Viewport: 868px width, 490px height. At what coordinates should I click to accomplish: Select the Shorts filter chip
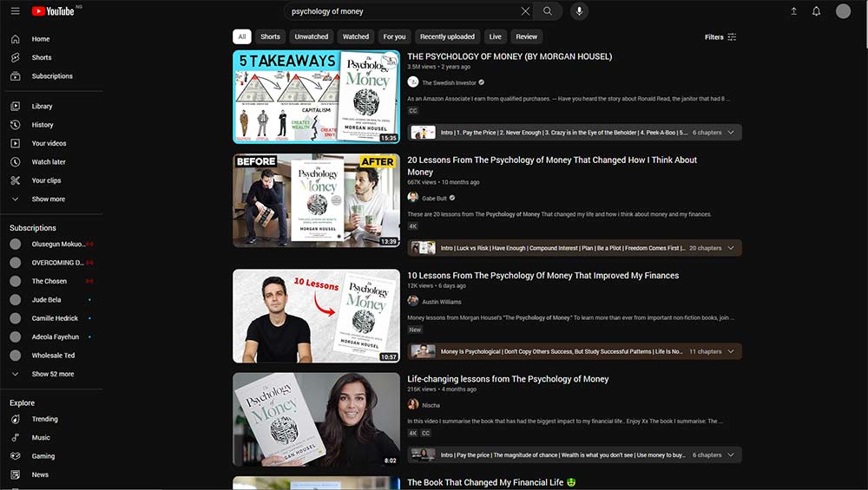(x=270, y=36)
